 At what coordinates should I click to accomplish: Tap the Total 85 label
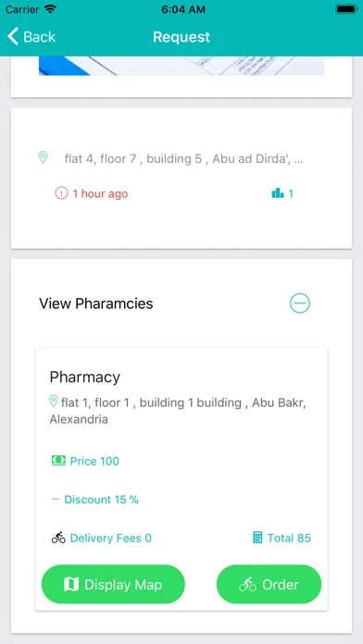point(289,538)
